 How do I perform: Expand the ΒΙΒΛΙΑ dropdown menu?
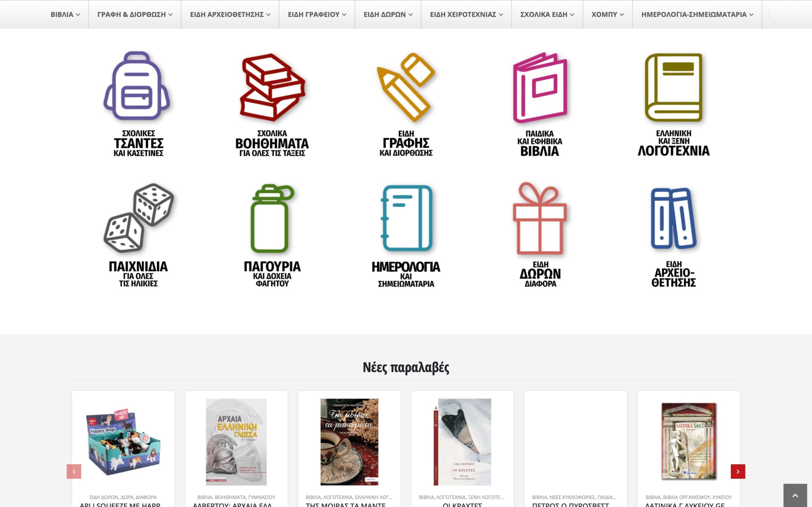click(65, 15)
